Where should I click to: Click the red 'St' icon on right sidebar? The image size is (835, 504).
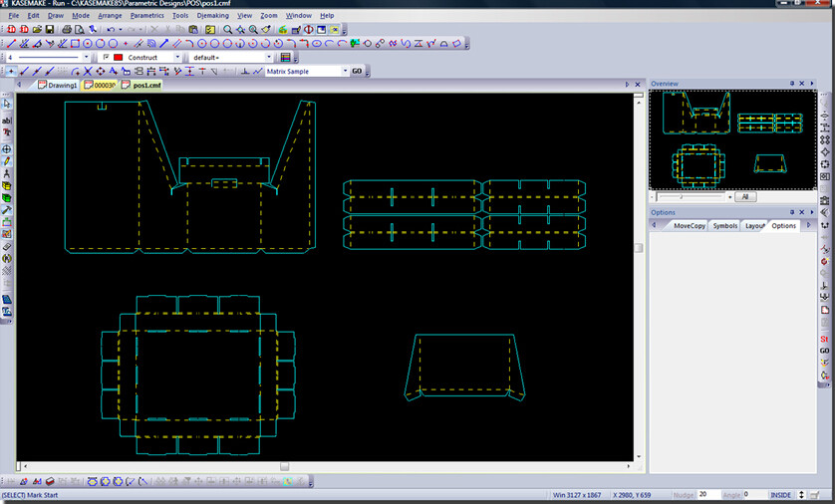coord(824,339)
